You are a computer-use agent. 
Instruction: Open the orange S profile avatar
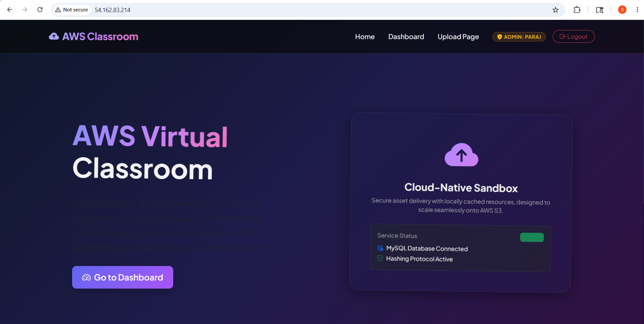(x=622, y=10)
